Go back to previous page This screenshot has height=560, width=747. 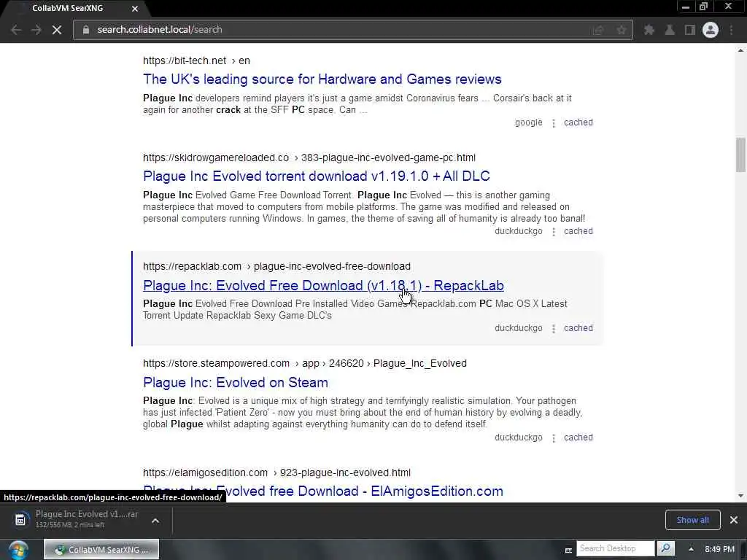click(x=16, y=30)
